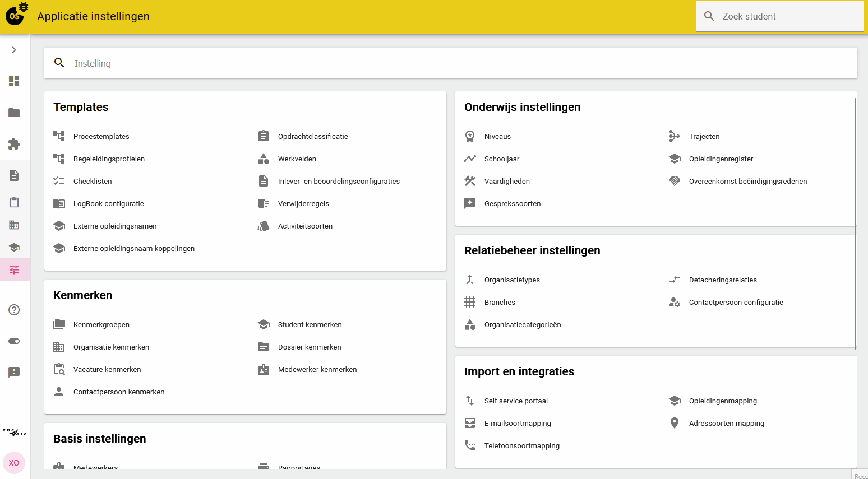Open Procestemplates

pos(101,136)
